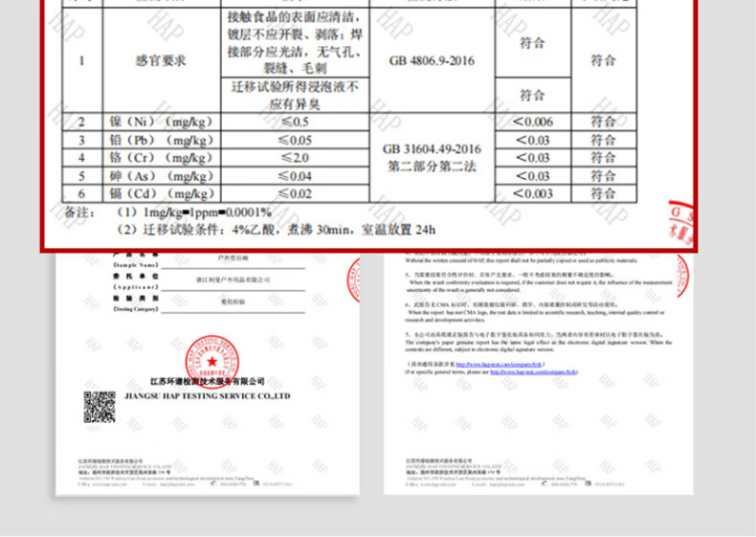This screenshot has height=537, width=756.
Task: Click the '<0.003' result for cadmium
Action: click(533, 193)
